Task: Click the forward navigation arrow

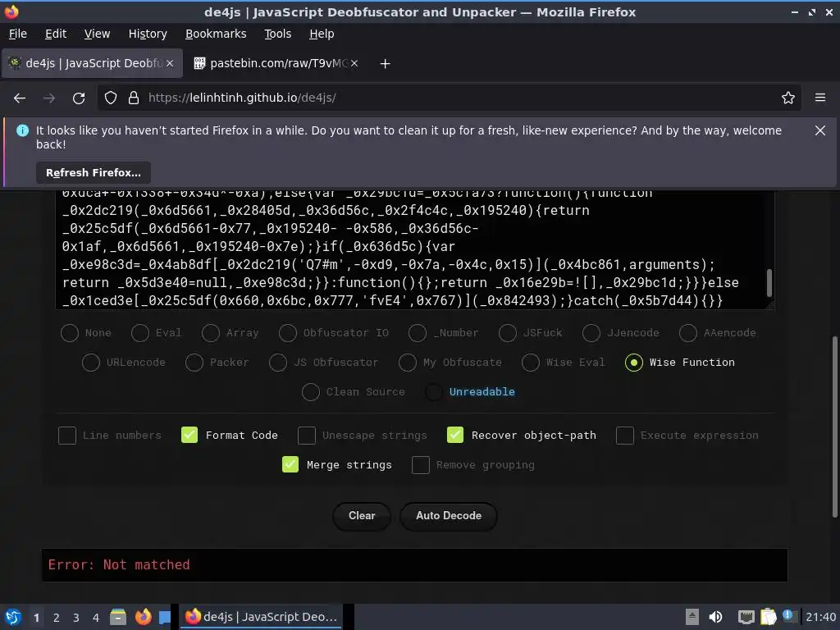Action: coord(49,98)
